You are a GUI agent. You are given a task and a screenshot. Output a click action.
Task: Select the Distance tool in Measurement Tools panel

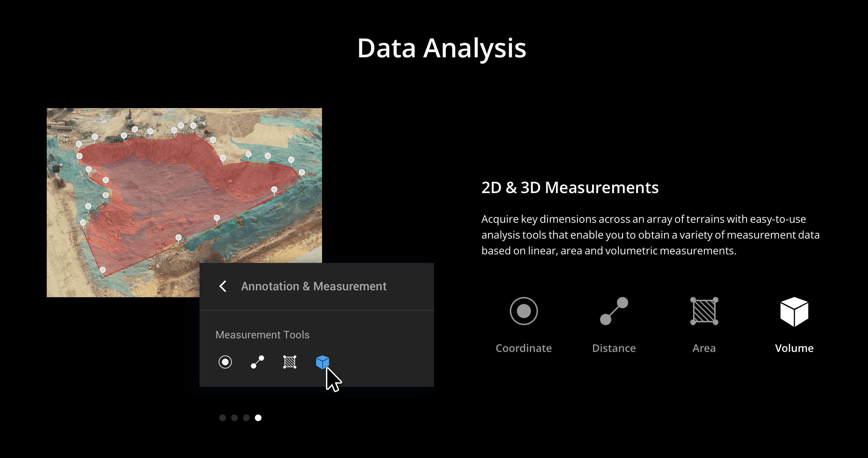[x=258, y=362]
